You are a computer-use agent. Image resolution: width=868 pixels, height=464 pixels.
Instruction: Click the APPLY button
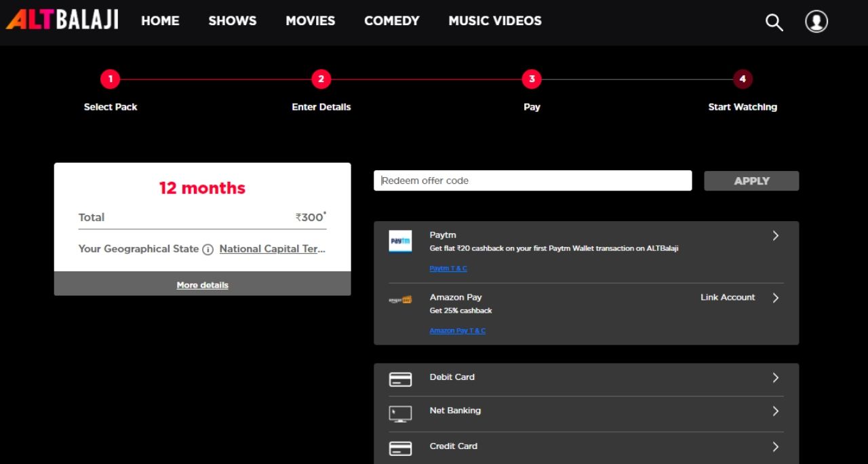pos(751,180)
